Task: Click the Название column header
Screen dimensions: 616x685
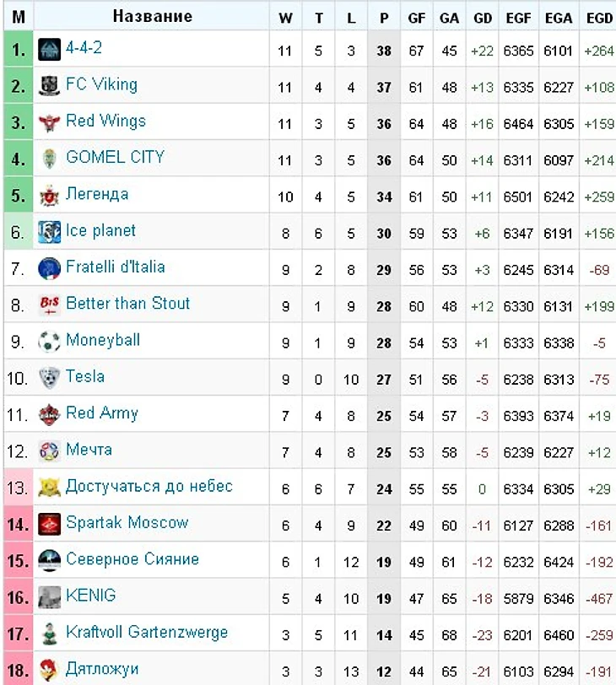Action: click(152, 16)
